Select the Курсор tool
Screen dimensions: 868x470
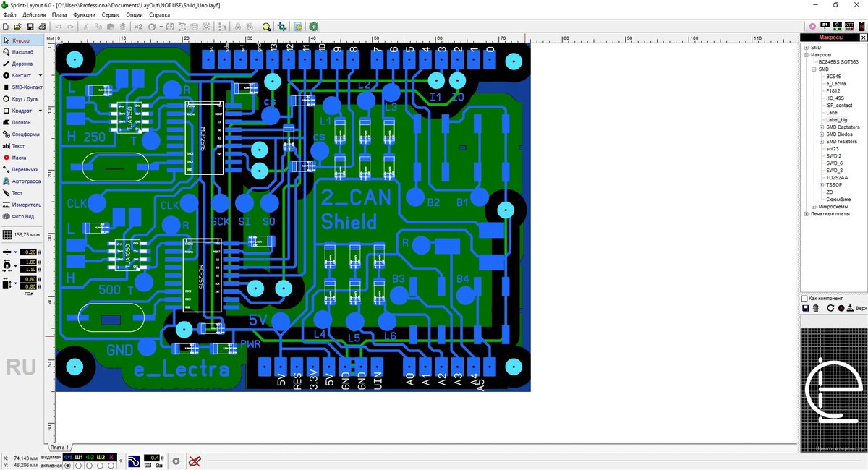(x=22, y=40)
